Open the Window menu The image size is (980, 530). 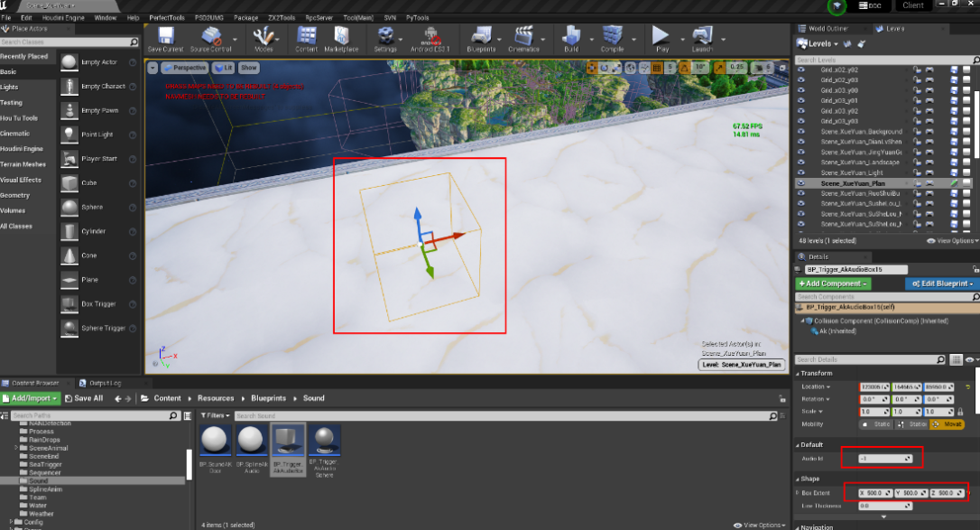point(105,18)
